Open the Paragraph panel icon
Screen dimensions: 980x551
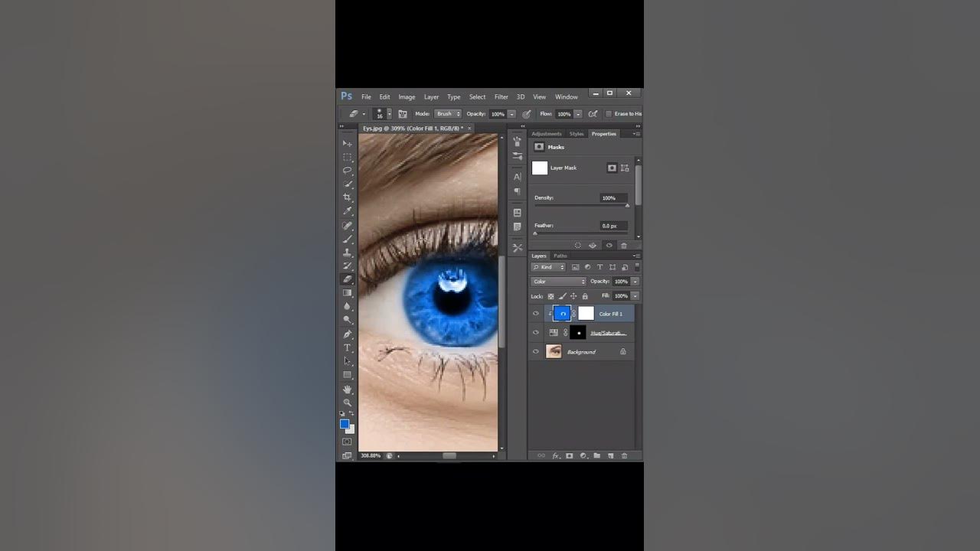[x=517, y=191]
